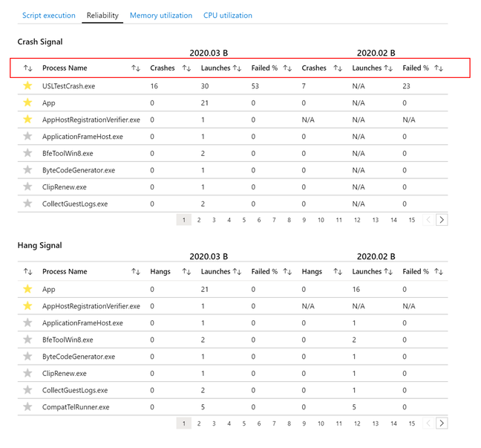
Task: Sort Hang Signal by 2020.03 B Failed %
Action: pyautogui.click(x=287, y=272)
